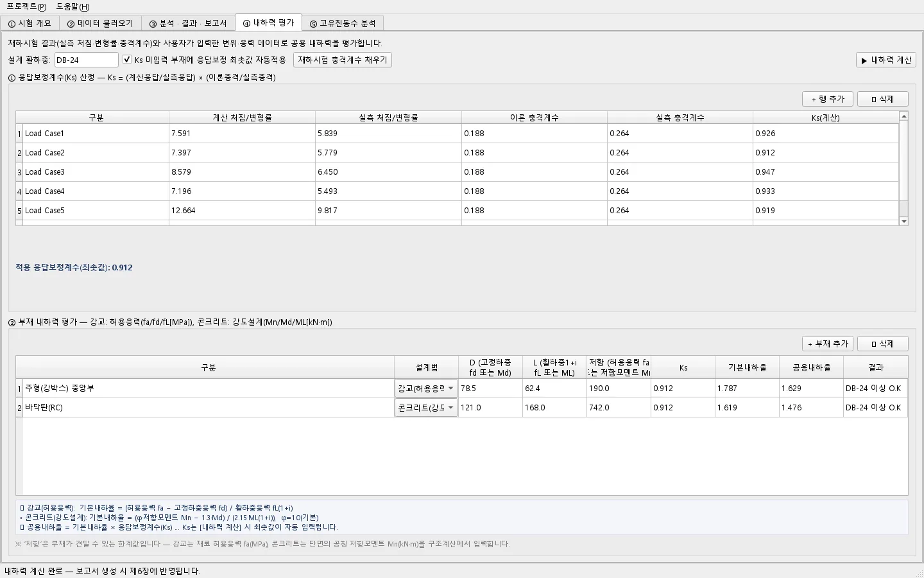
Task: Click the 계산 처짐/변형률 column header
Action: (242, 118)
